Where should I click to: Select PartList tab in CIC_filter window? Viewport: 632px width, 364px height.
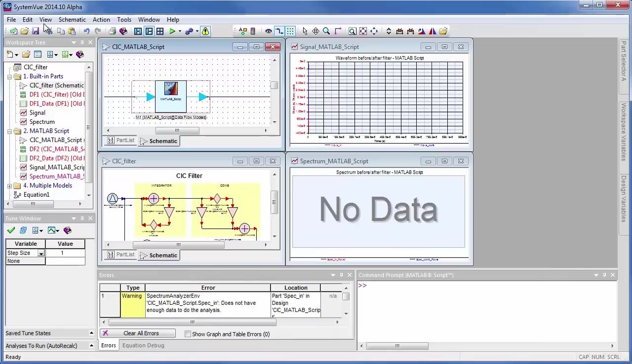pos(120,255)
